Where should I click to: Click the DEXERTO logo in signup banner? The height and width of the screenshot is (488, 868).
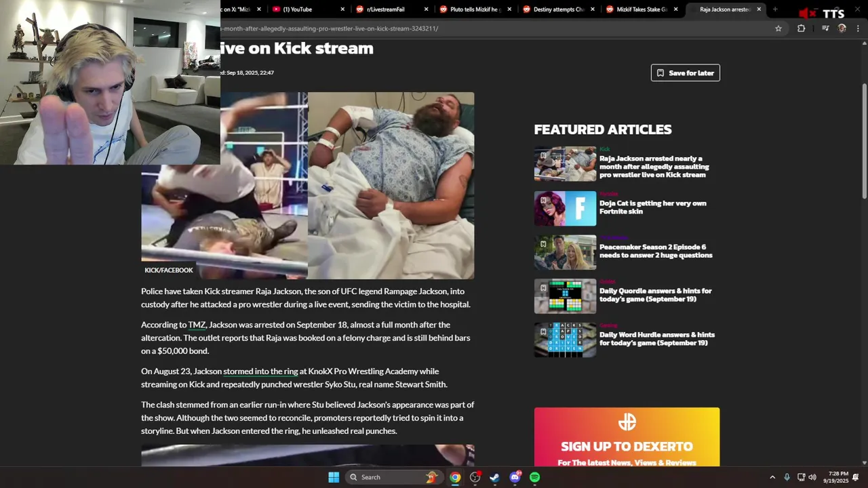627,422
